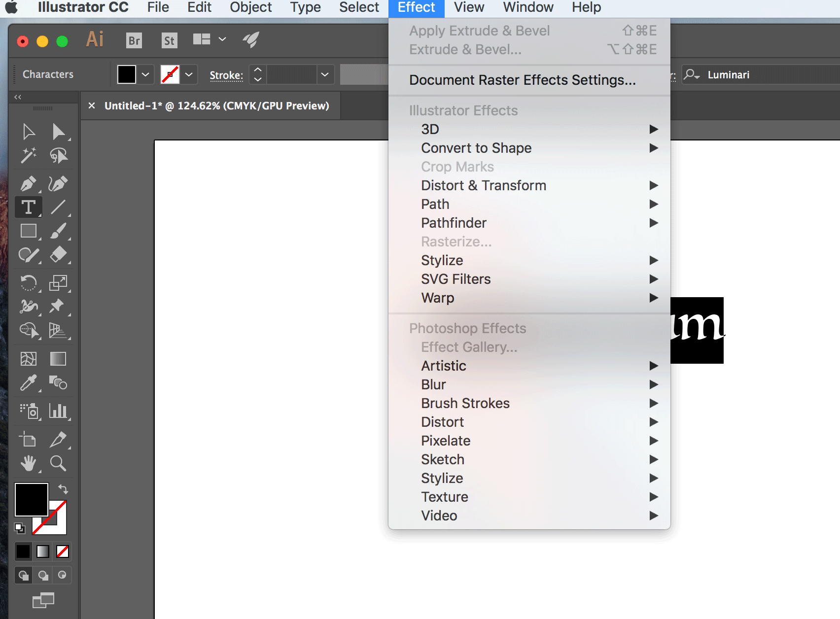Switch to Draw Normal mode
This screenshot has height=619, width=840.
pyautogui.click(x=24, y=575)
